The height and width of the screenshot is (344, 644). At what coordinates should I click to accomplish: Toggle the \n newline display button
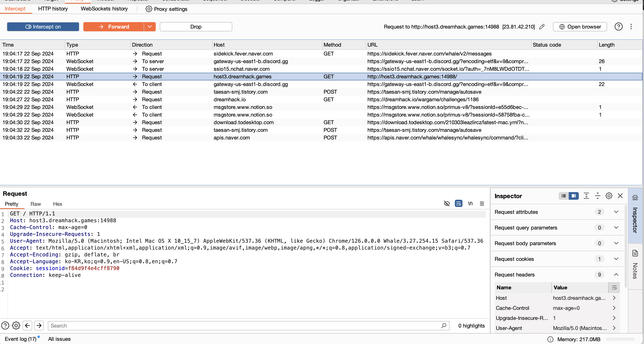coord(470,204)
